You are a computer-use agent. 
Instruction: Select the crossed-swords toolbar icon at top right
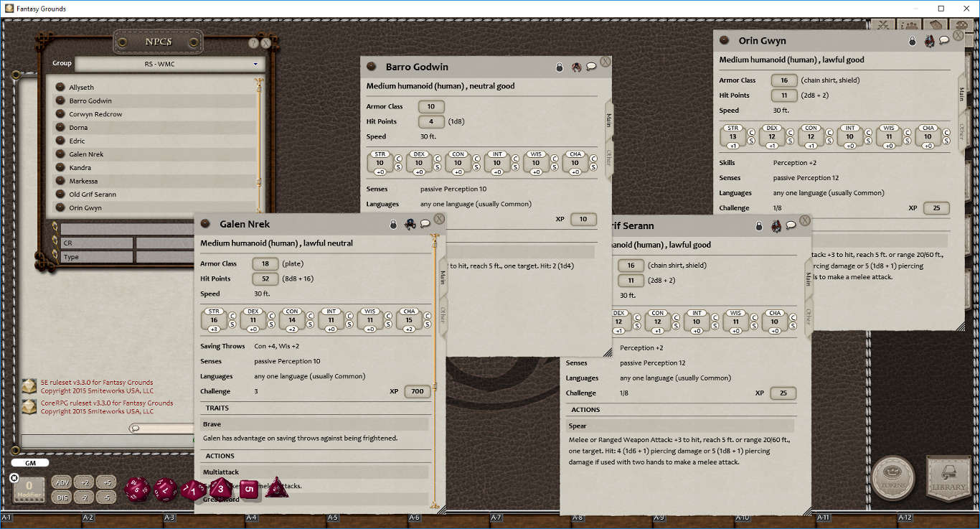883,24
